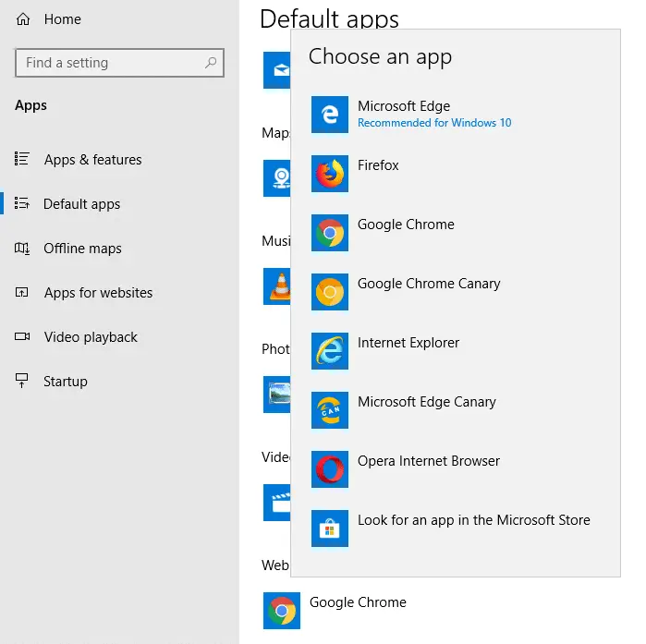Choose the Firefox label

(x=378, y=165)
